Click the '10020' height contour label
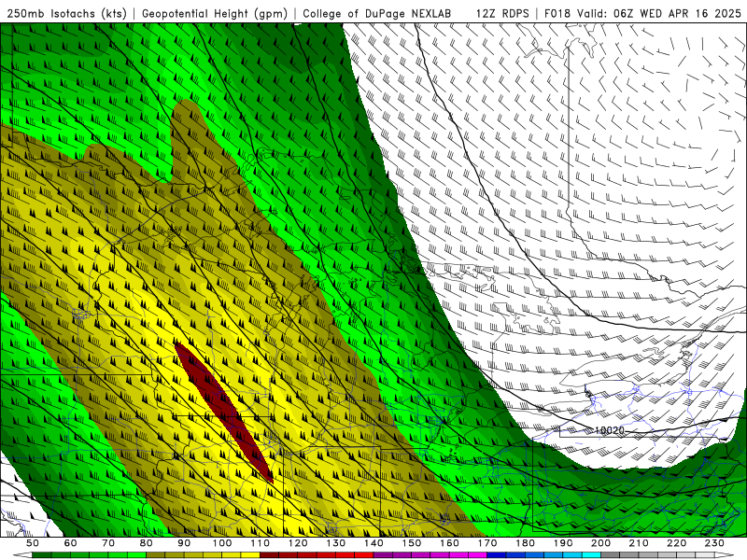This screenshot has height=560, width=747. point(610,430)
